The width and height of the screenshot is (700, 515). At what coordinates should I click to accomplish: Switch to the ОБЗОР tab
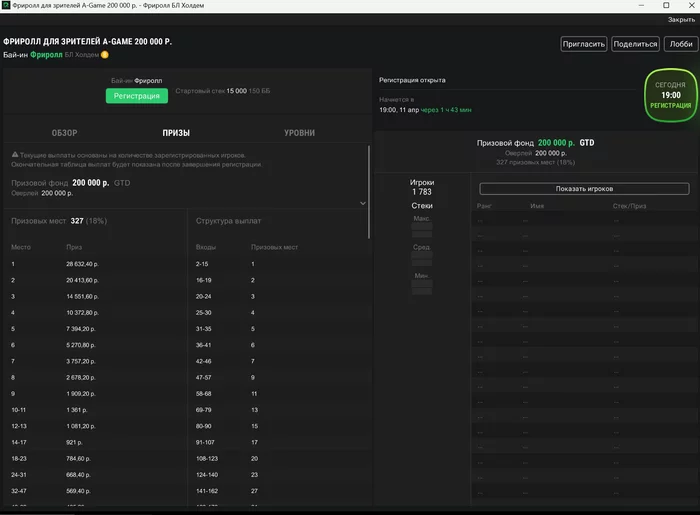click(x=64, y=133)
